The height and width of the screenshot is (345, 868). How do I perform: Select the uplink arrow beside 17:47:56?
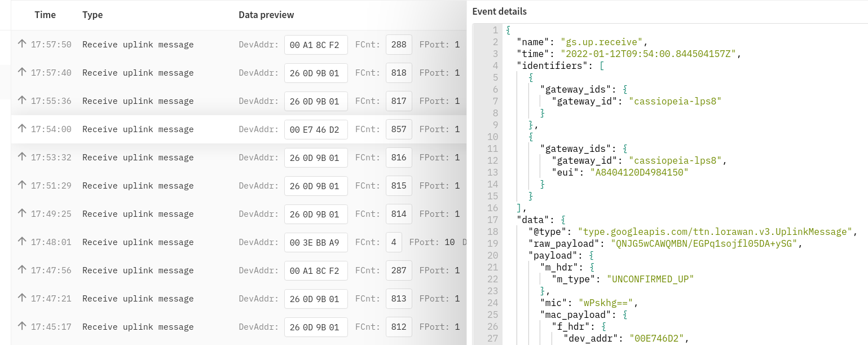[22, 270]
